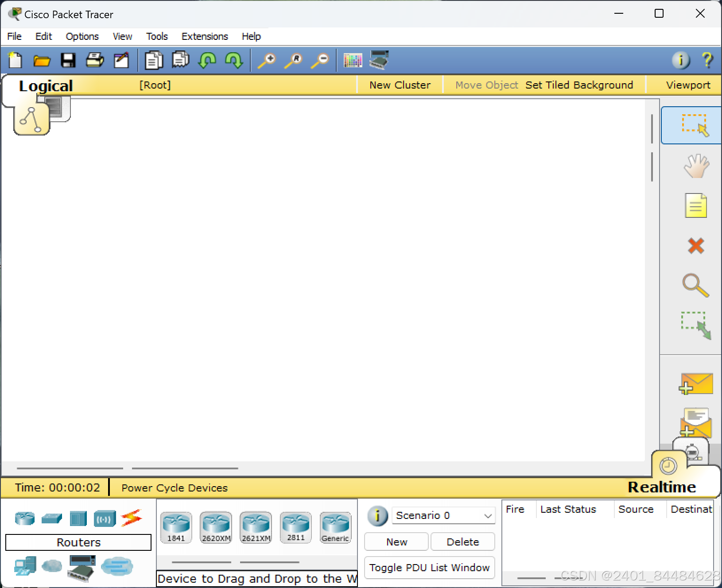Select the Wireless Devices category icon
This screenshot has width=722, height=588.
pyautogui.click(x=105, y=518)
